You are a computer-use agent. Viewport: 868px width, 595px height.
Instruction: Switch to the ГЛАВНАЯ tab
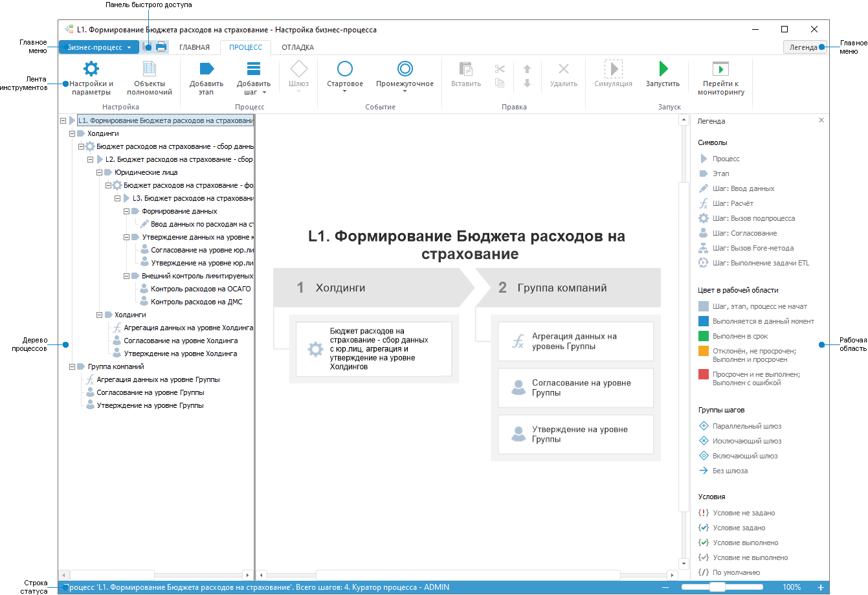coord(194,47)
